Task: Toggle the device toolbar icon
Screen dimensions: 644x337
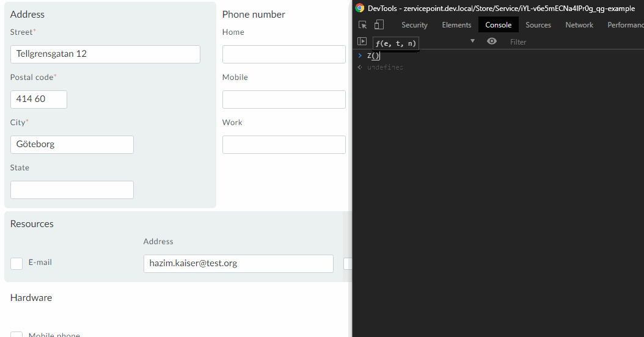Action: [x=379, y=25]
